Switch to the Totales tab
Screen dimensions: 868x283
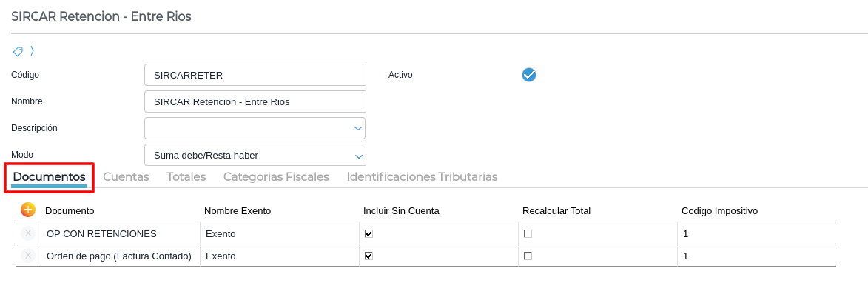[186, 176]
